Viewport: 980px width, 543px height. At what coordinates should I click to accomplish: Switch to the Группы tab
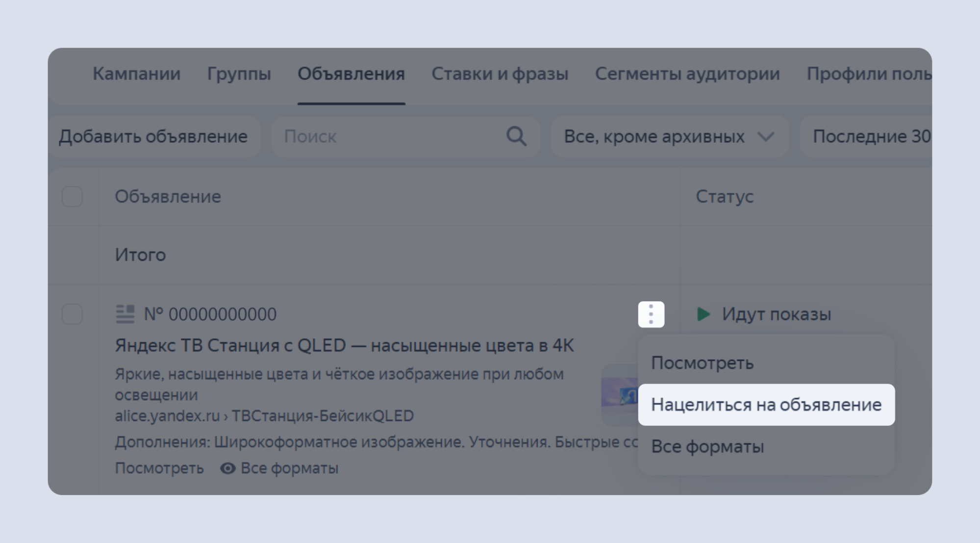click(239, 74)
